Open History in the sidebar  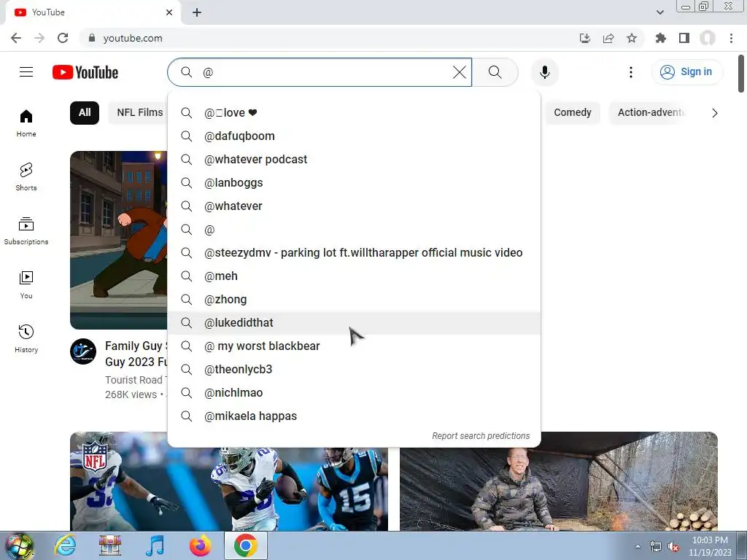coord(26,338)
